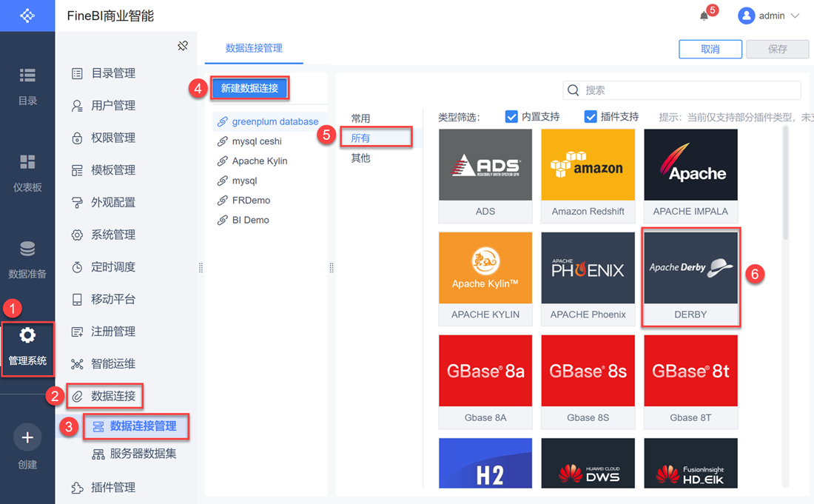
Task: Open the 目录 directory sidebar section
Action: (27, 87)
